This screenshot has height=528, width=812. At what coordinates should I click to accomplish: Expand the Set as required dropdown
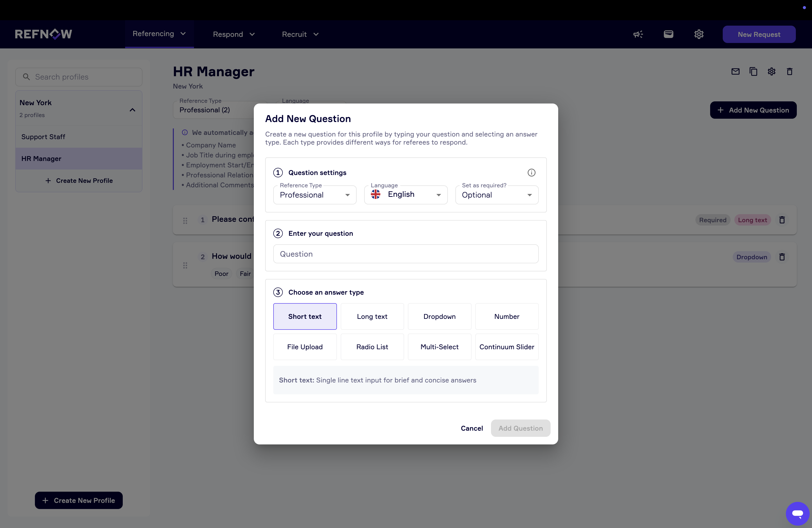pos(496,195)
